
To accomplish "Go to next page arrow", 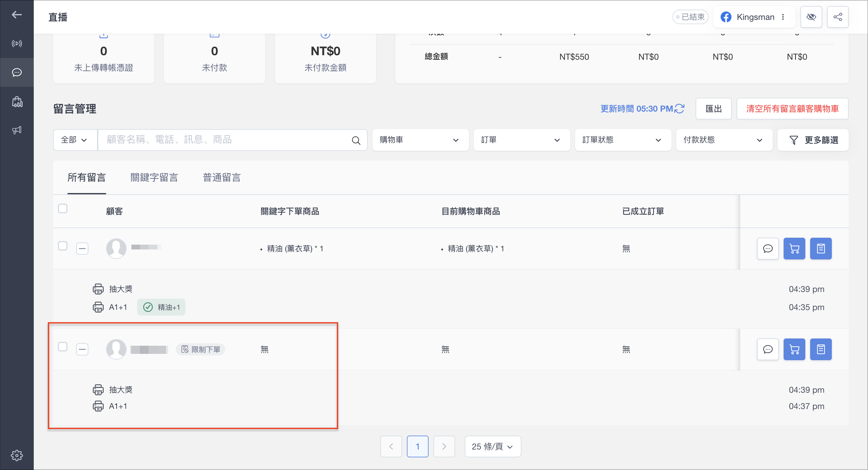I will pyautogui.click(x=444, y=446).
